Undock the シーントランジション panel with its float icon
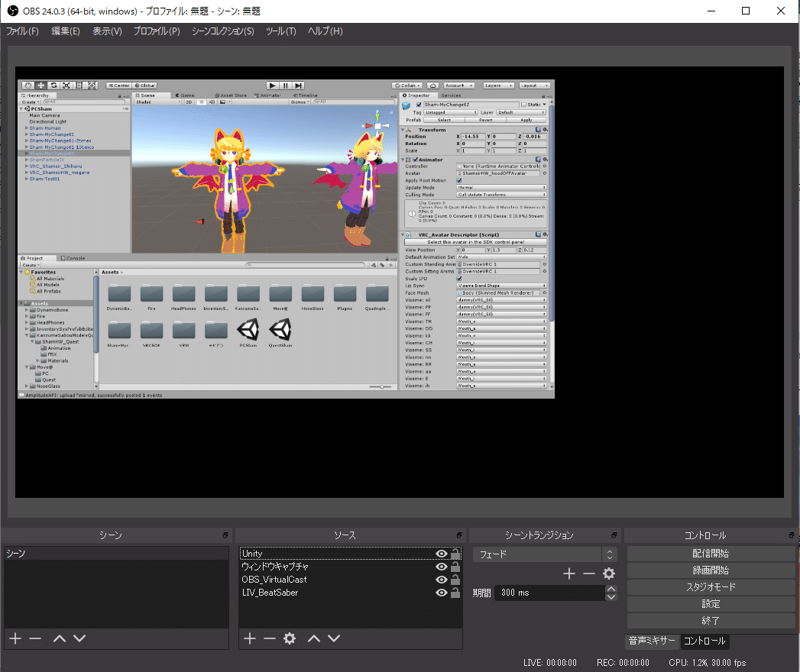The width and height of the screenshot is (800, 672). (x=614, y=535)
